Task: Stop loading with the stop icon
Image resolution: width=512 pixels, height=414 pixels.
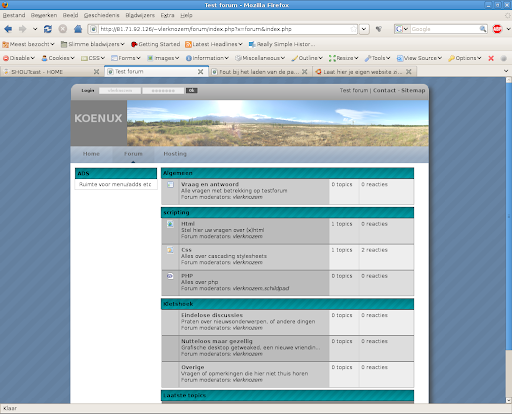Action: pyautogui.click(x=63, y=29)
